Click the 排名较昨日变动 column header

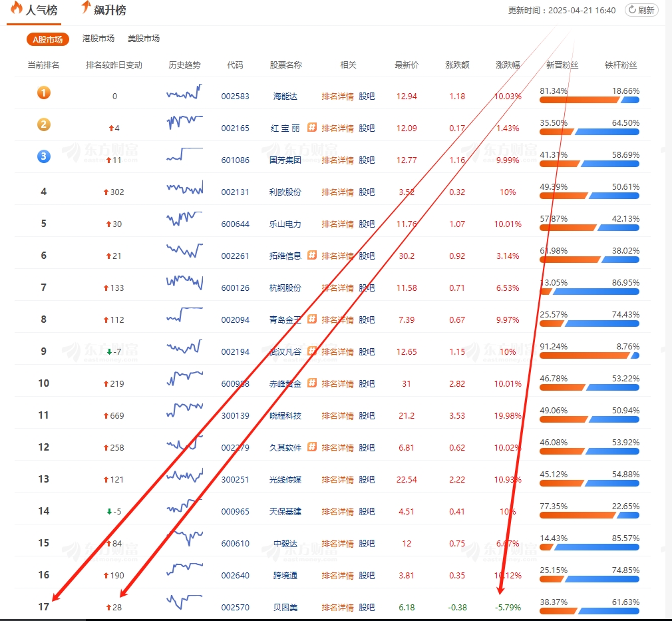pos(114,65)
